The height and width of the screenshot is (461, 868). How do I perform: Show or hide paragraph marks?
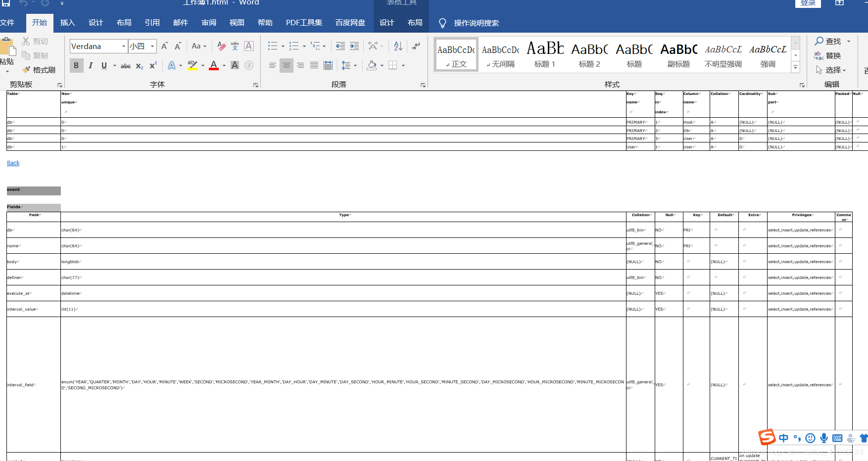(416, 46)
